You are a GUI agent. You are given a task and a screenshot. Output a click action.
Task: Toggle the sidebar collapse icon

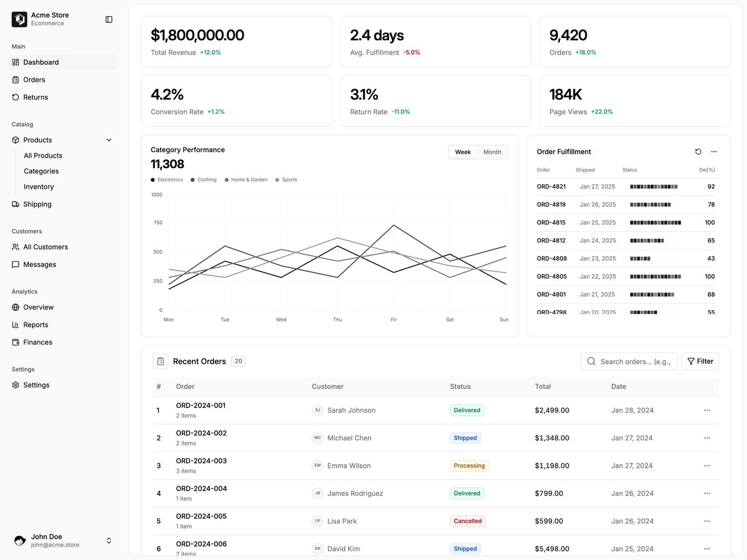tap(109, 20)
